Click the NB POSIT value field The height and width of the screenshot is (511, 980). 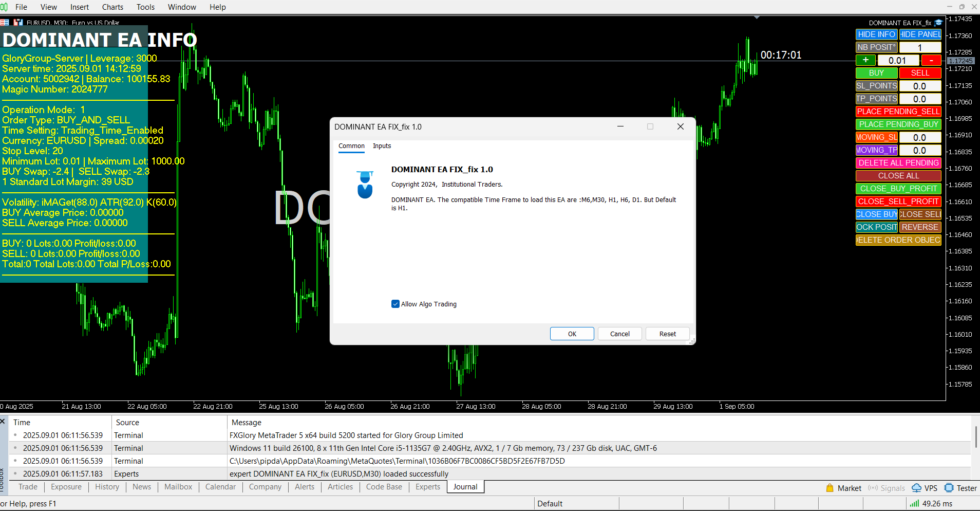[920, 47]
